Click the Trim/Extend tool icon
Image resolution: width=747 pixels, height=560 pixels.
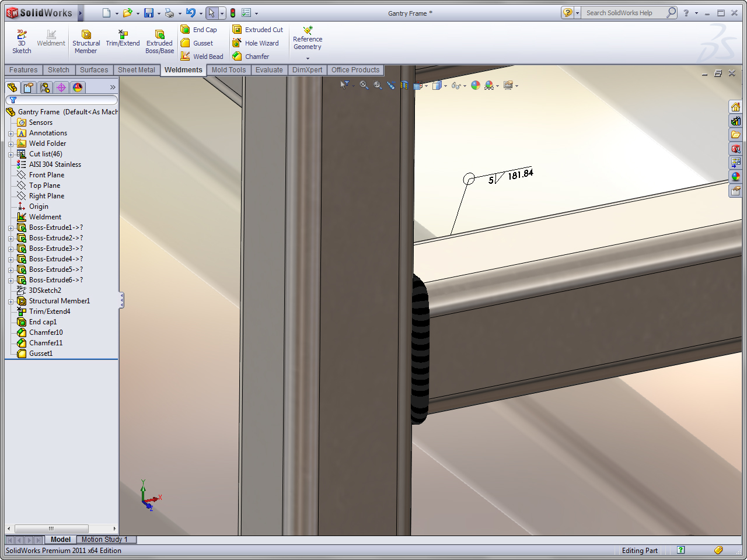coord(123,38)
